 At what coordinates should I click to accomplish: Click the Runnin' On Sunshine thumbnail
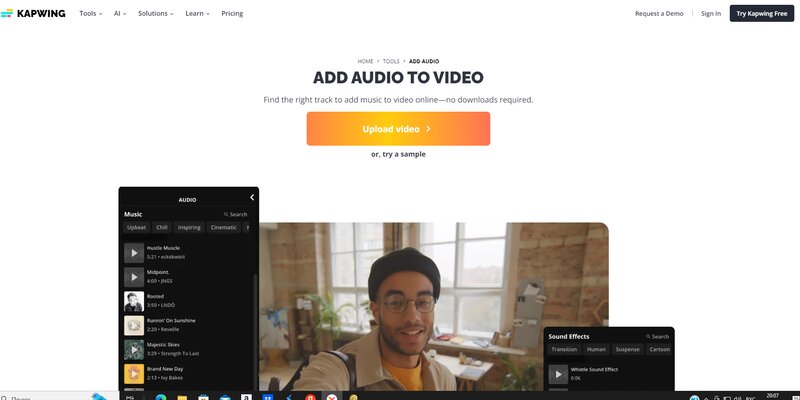coord(134,326)
